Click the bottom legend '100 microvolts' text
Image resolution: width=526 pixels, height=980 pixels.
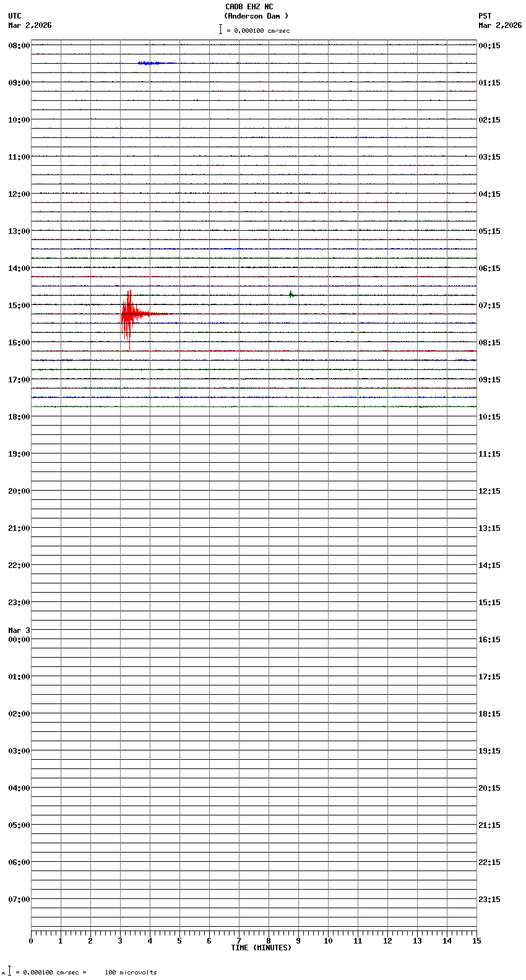(x=131, y=973)
